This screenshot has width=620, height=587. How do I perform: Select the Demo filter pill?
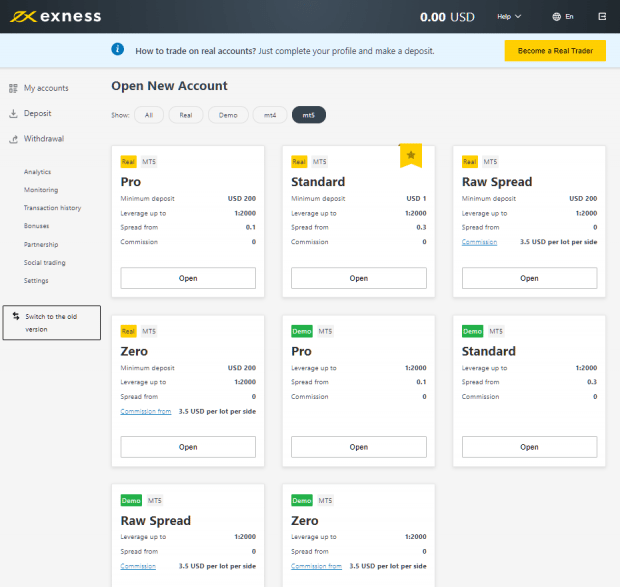tap(228, 115)
